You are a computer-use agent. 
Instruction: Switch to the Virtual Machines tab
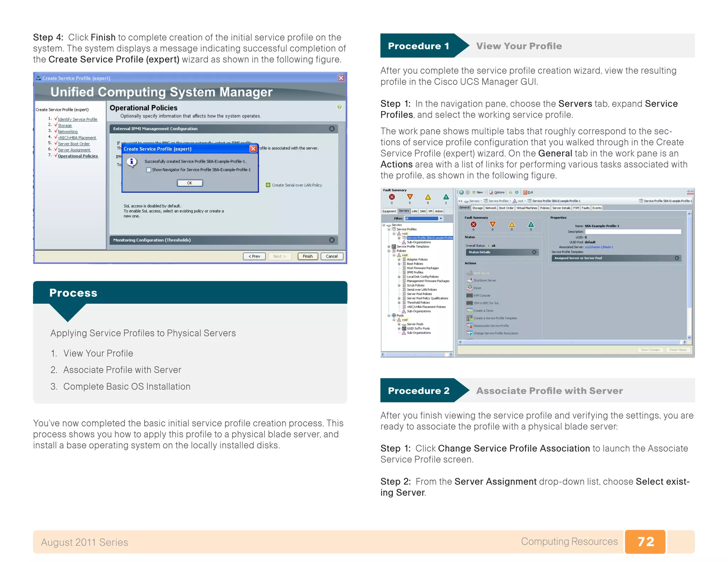pos(527,208)
